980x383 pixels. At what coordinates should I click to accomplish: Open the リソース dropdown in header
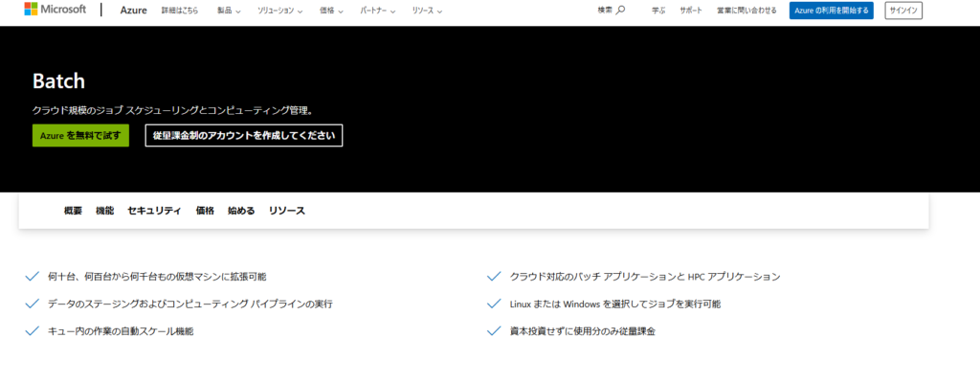[428, 11]
